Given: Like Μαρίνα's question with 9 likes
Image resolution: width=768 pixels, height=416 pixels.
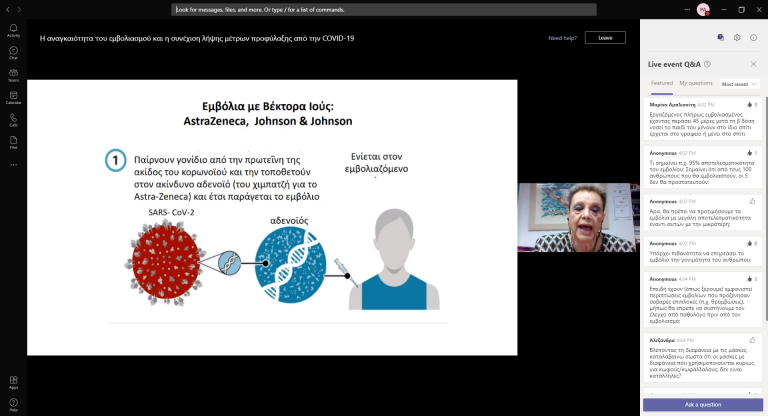Looking at the screenshot, I should pyautogui.click(x=748, y=104).
